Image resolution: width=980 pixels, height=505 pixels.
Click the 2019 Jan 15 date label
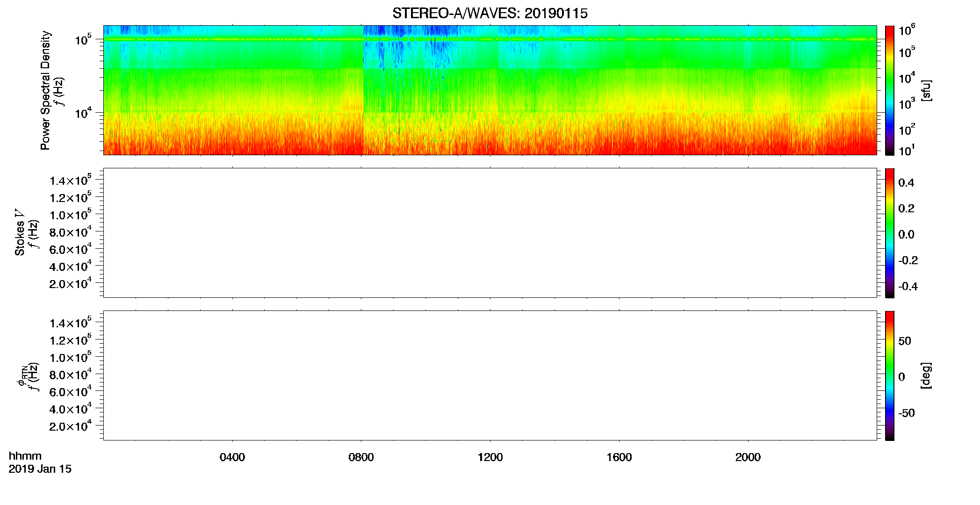(x=40, y=469)
